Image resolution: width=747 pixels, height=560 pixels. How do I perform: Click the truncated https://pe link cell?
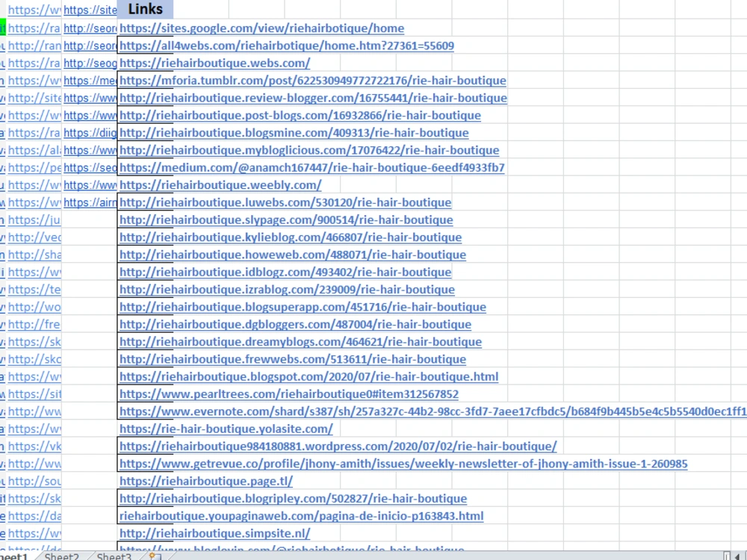pos(34,167)
